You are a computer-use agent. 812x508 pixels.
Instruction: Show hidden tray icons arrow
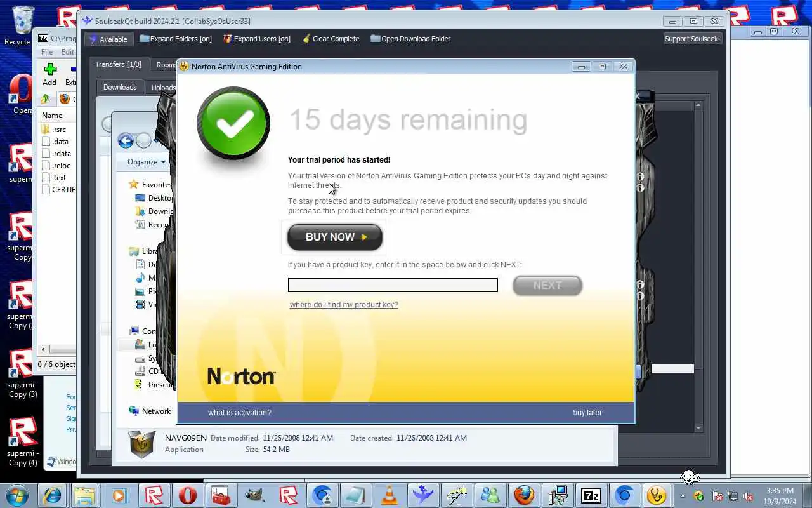[x=683, y=496]
